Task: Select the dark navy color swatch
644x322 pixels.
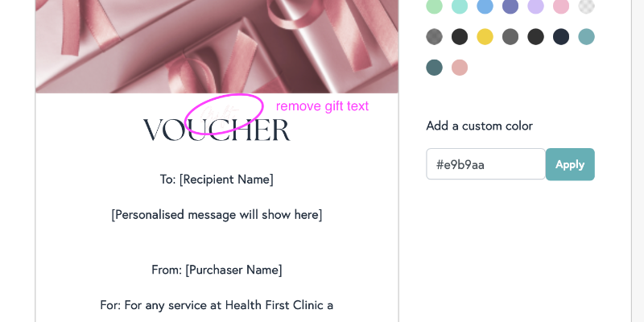Action: [x=561, y=36]
